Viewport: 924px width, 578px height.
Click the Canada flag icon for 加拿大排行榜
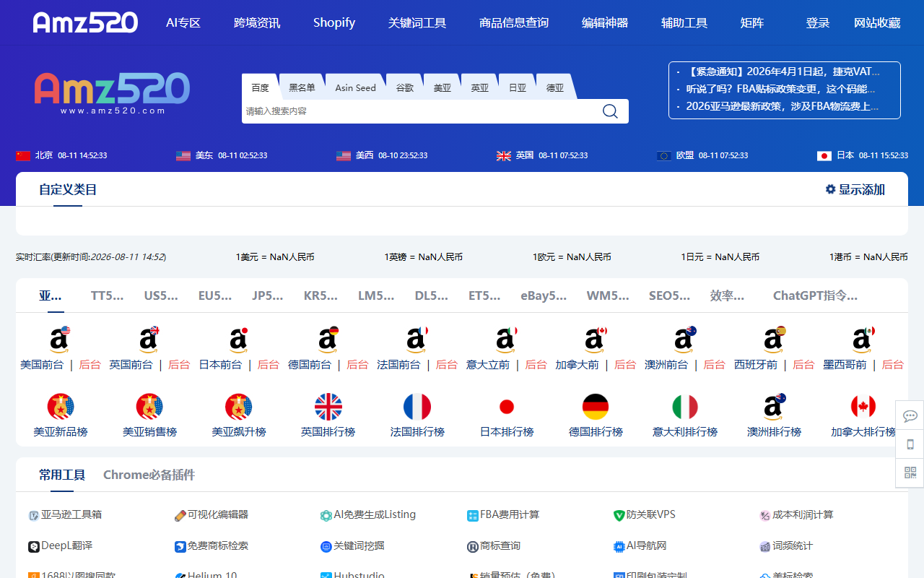(863, 407)
